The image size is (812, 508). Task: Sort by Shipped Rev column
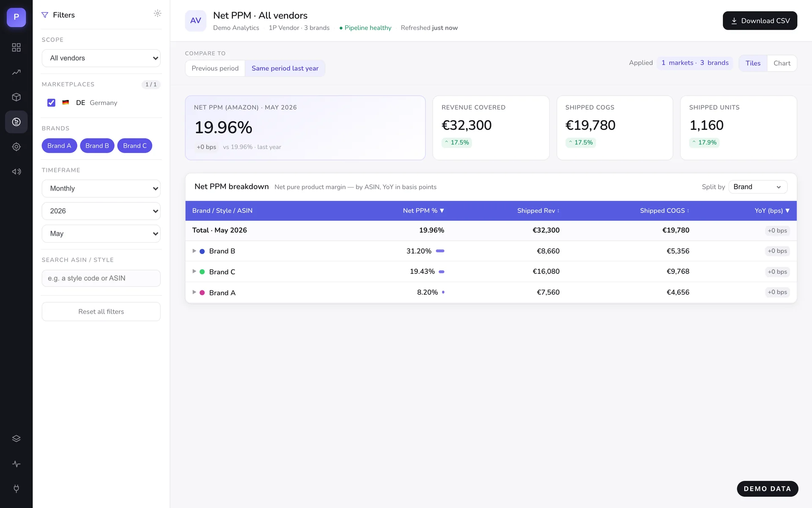(x=538, y=210)
